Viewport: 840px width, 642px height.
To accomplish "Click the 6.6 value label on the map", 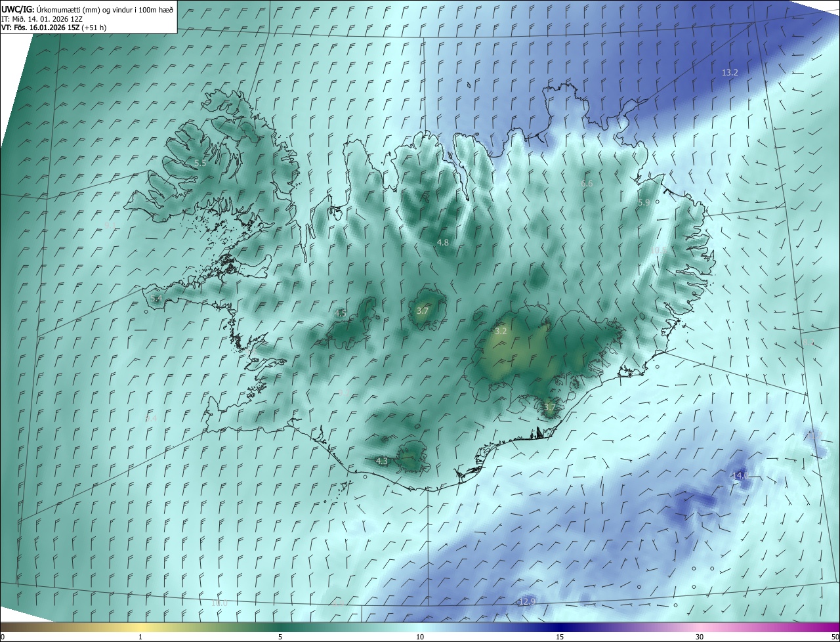I will [587, 184].
